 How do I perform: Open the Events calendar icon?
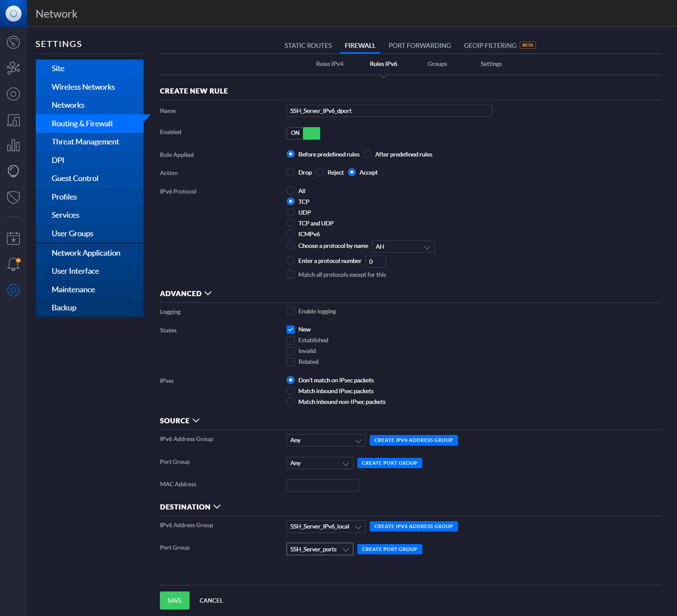[13, 238]
